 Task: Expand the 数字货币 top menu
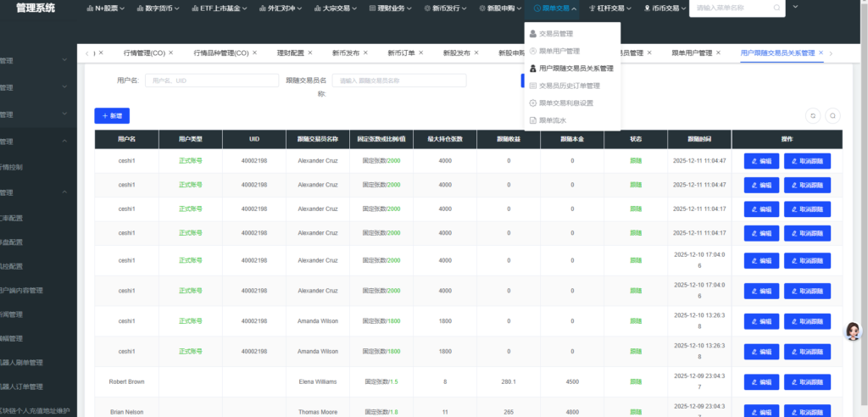159,8
